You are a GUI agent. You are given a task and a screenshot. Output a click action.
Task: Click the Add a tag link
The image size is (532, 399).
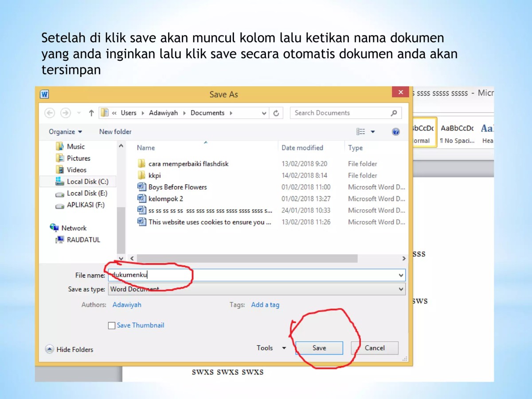tap(265, 304)
